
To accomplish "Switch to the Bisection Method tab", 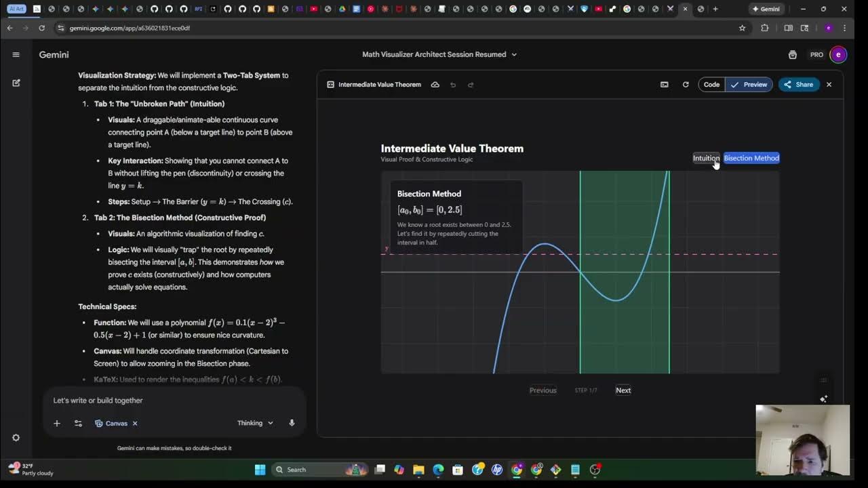I will point(751,158).
